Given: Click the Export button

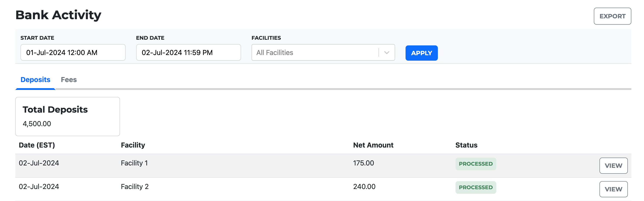Looking at the screenshot, I should (x=612, y=16).
